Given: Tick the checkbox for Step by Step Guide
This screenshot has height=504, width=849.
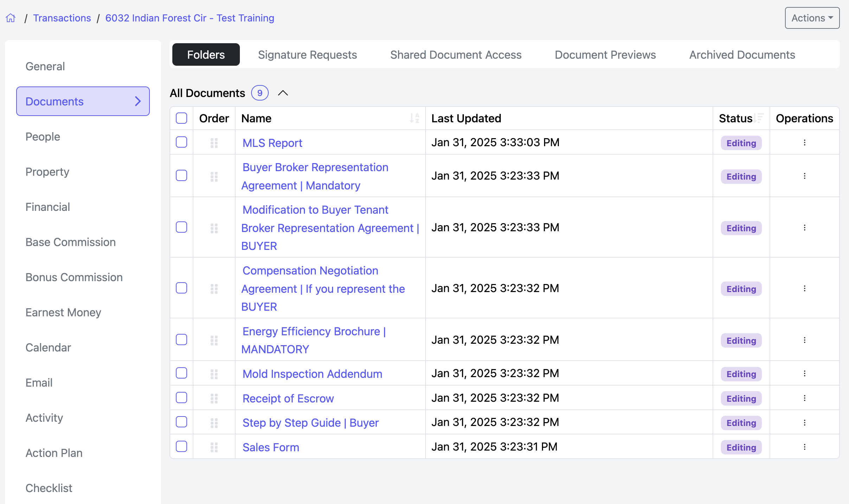Looking at the screenshot, I should 181,422.
